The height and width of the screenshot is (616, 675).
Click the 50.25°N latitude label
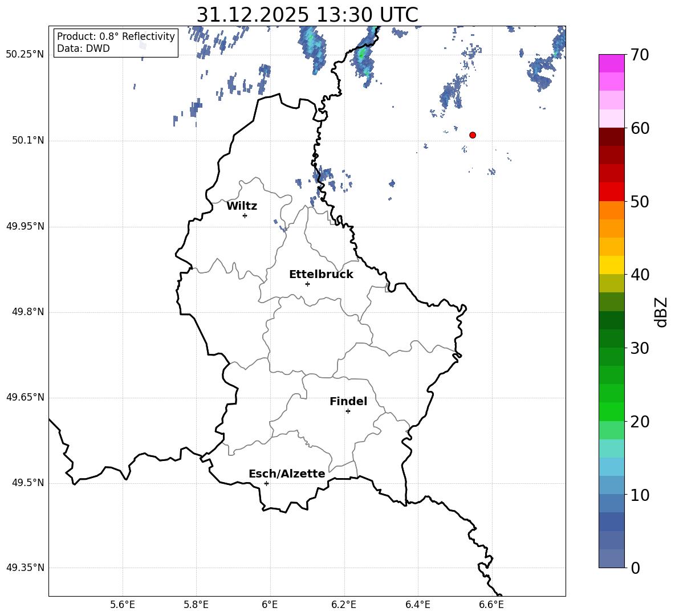coord(25,55)
